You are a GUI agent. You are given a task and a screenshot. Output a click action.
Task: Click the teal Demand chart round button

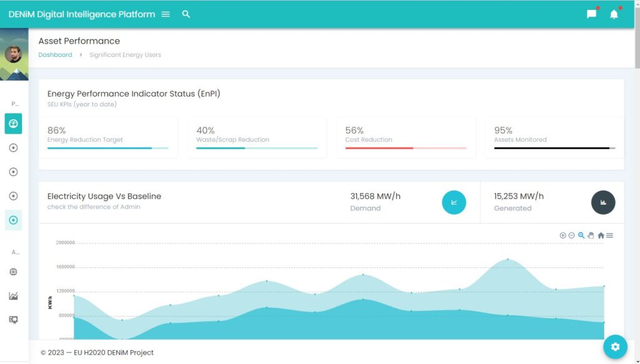[454, 202]
